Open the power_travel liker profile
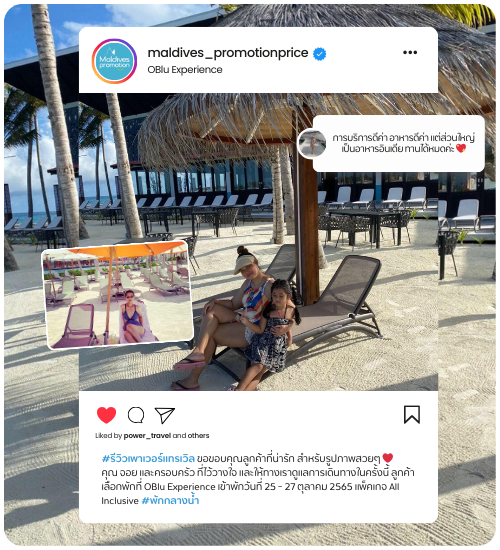Viewport: 500px width, 550px height. click(x=147, y=435)
